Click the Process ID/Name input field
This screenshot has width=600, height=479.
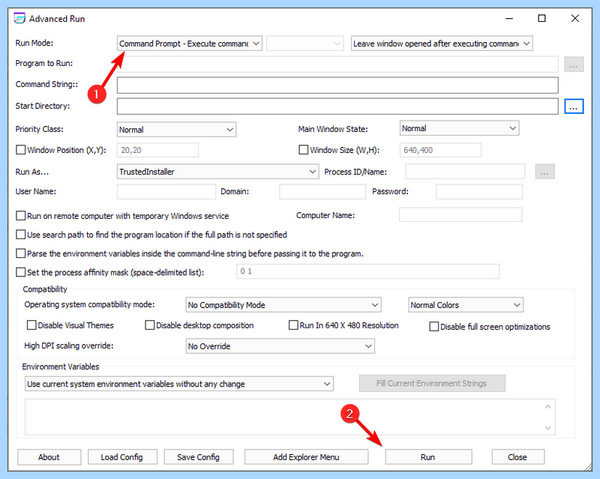click(465, 172)
